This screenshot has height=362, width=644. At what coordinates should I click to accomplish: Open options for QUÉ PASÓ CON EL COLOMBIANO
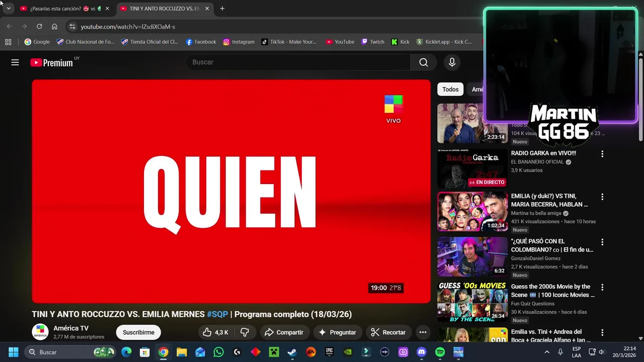(602, 242)
